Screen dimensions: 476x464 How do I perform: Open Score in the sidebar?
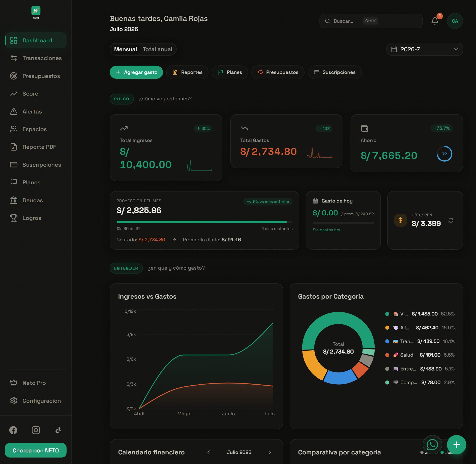tap(36, 94)
